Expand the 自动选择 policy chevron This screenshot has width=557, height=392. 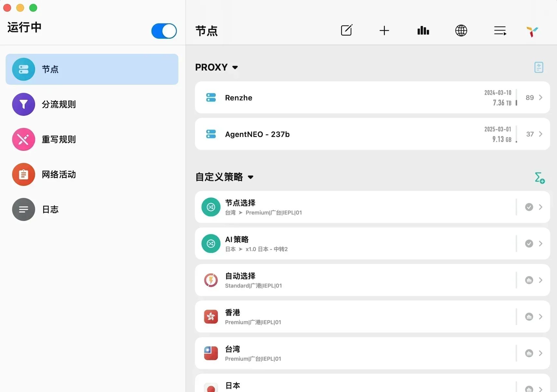coord(540,280)
